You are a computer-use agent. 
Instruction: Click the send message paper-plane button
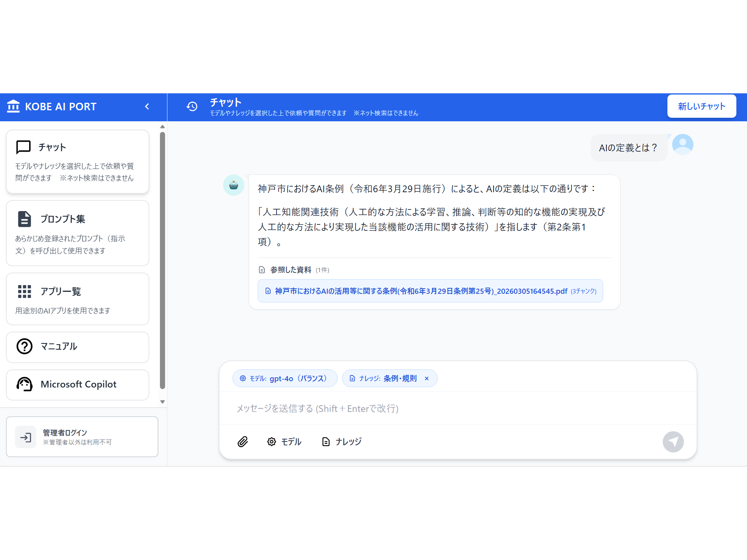coord(673,442)
